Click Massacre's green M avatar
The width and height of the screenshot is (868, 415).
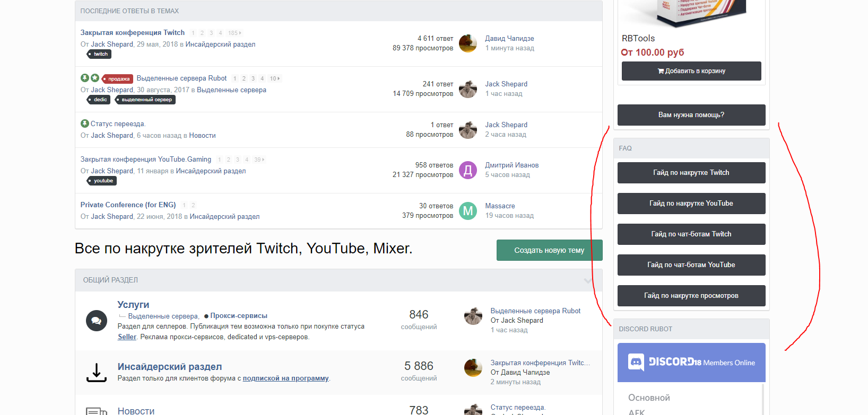click(467, 211)
